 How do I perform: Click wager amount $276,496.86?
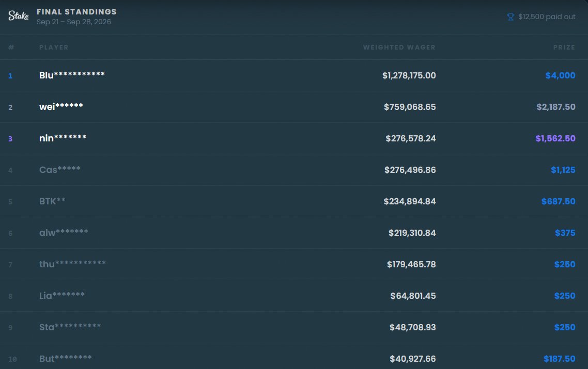point(410,170)
